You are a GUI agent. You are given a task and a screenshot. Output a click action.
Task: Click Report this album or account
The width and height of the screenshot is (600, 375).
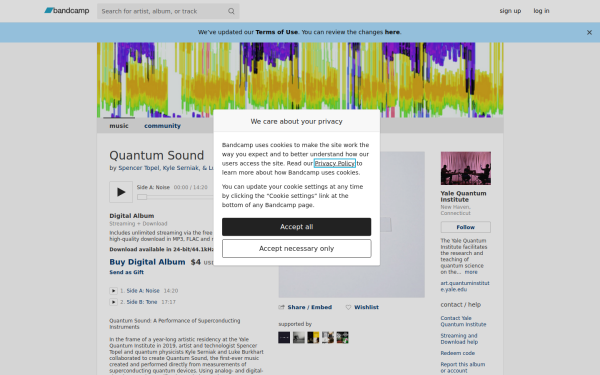point(463,368)
